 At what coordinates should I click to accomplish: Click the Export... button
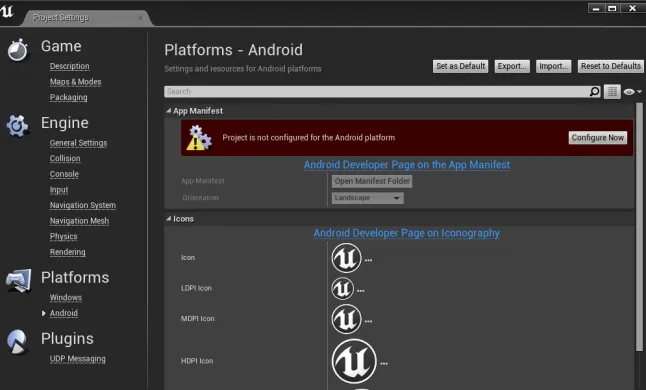(512, 66)
